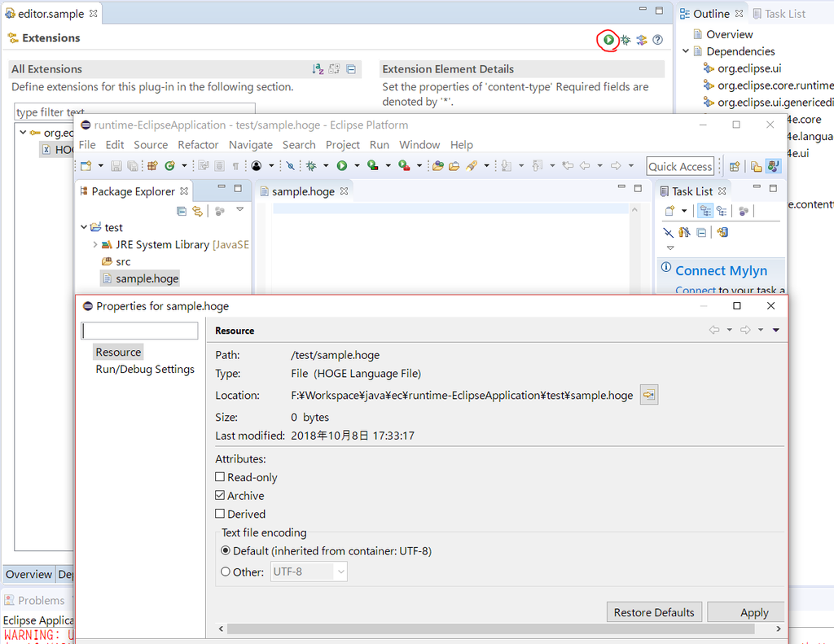Click the Open Task icon in the toolbar
This screenshot has height=644, width=834.
454,166
